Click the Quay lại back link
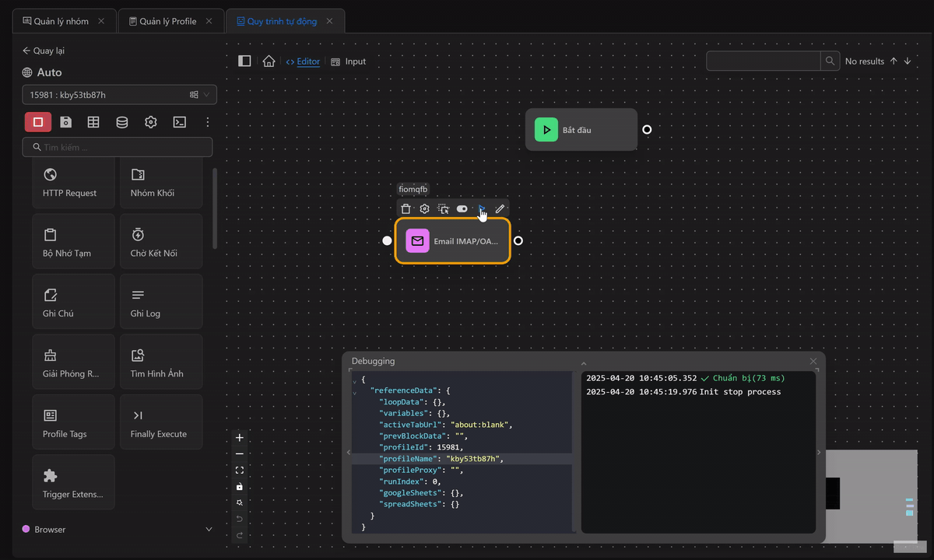Image resolution: width=934 pixels, height=560 pixels. click(x=44, y=51)
